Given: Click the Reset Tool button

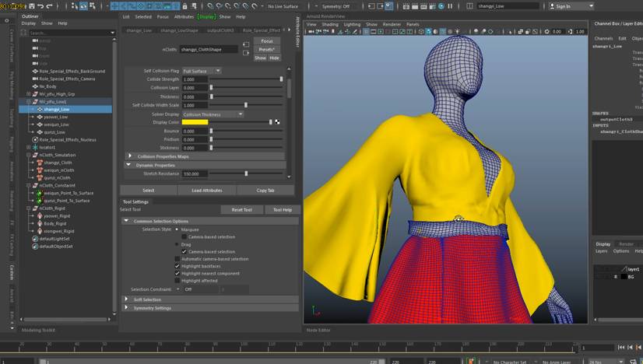Looking at the screenshot, I should pyautogui.click(x=241, y=210).
